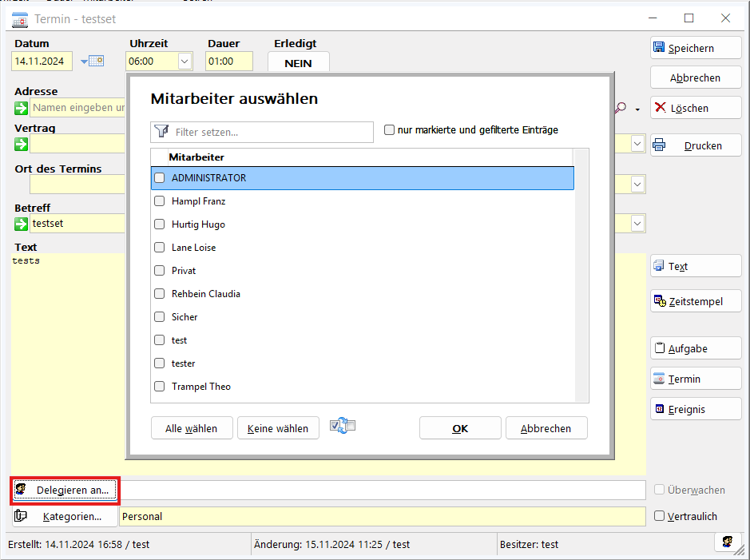Select the Trampel Theo list entry
Viewport: 750px width, 560px height.
201,387
